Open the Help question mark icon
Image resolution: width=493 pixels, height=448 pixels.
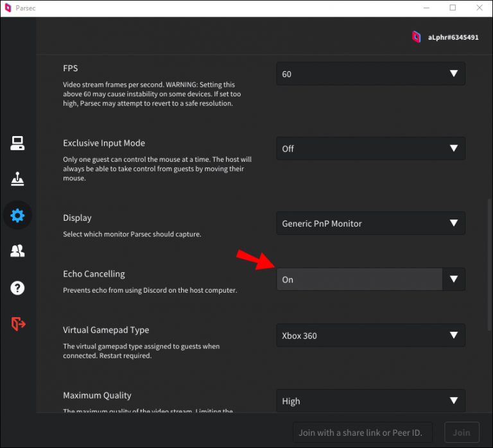point(17,288)
